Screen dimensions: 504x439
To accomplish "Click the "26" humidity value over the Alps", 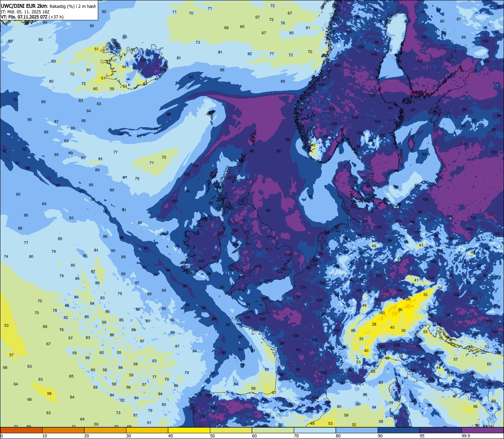I will [400, 310].
